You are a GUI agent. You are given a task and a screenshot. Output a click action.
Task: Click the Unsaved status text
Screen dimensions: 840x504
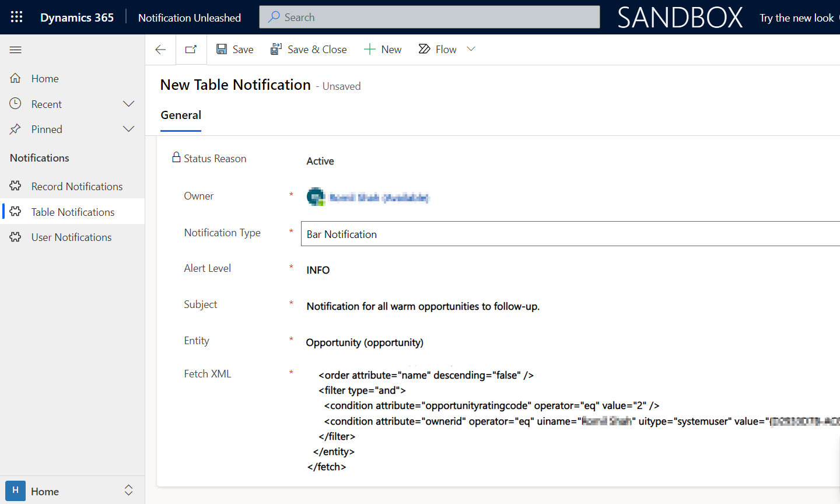pos(342,86)
